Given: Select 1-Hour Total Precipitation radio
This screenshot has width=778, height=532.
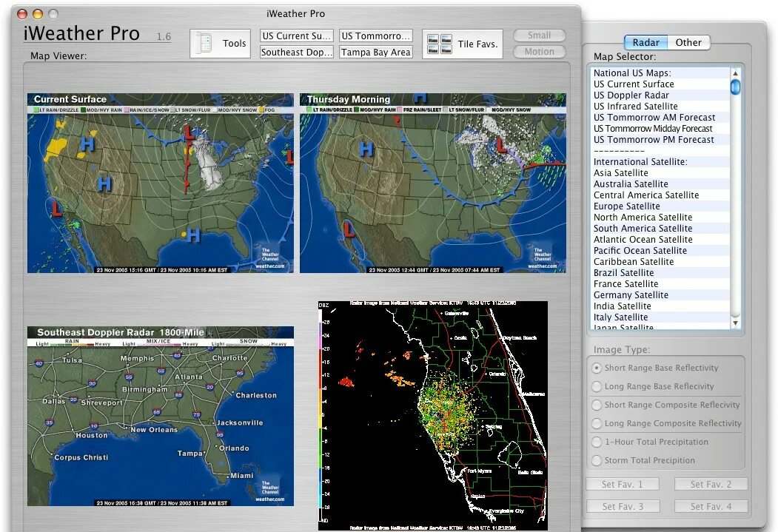Looking at the screenshot, I should click(x=597, y=442).
